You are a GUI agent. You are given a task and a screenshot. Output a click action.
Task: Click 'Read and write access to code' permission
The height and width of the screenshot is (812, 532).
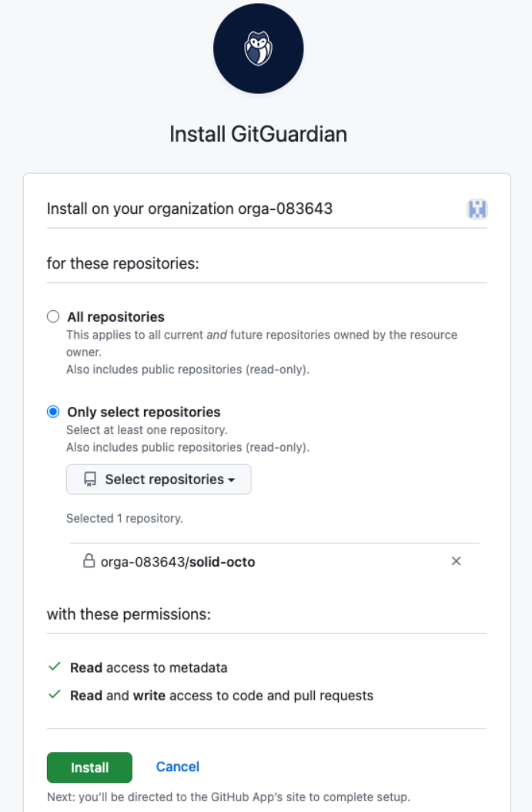pyautogui.click(x=222, y=696)
